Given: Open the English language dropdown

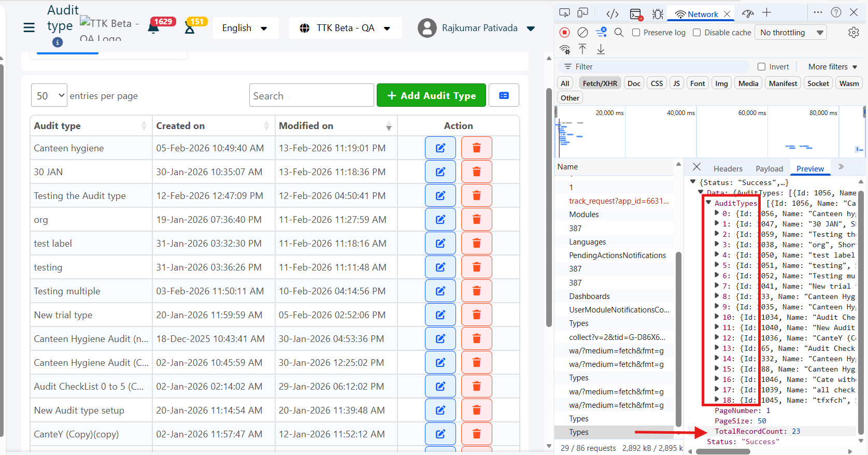Looking at the screenshot, I should (x=245, y=28).
